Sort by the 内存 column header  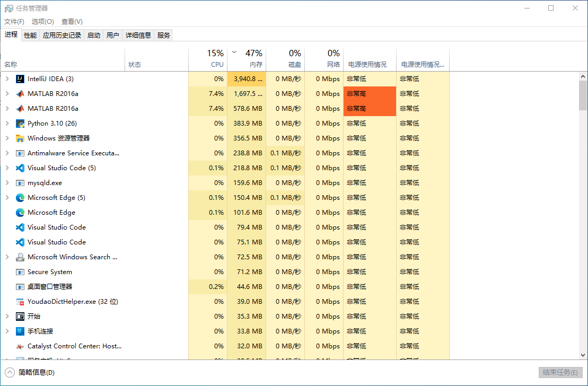[x=247, y=59]
